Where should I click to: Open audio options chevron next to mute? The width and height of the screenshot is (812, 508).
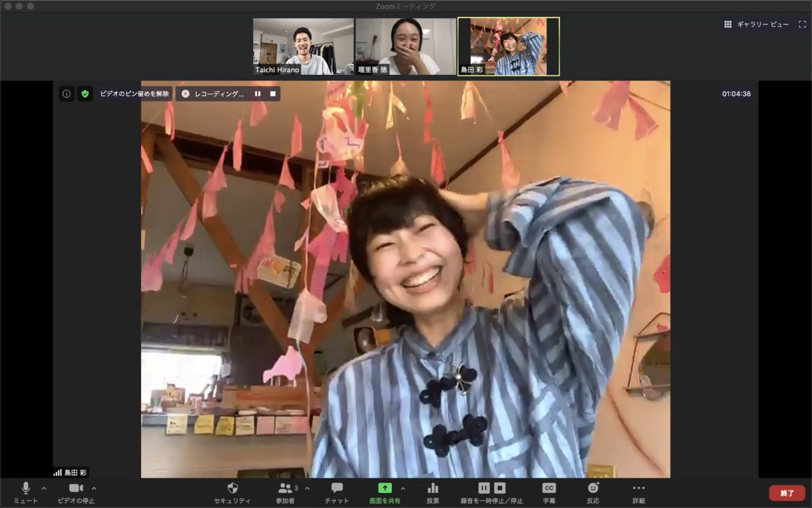click(44, 488)
